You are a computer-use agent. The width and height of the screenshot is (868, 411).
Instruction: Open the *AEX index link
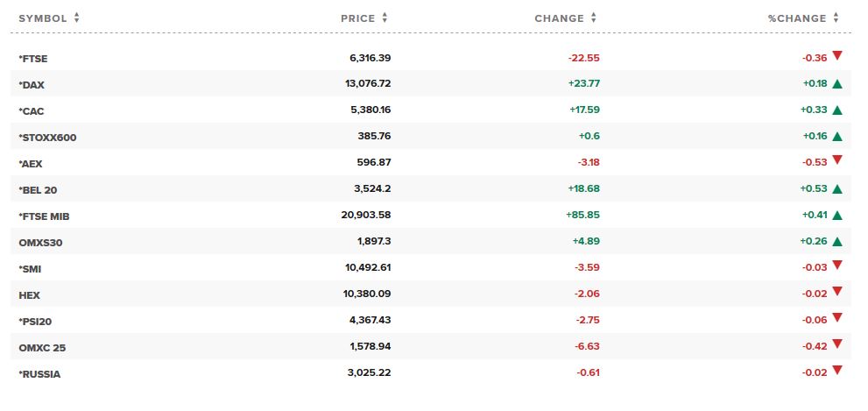pyautogui.click(x=31, y=164)
